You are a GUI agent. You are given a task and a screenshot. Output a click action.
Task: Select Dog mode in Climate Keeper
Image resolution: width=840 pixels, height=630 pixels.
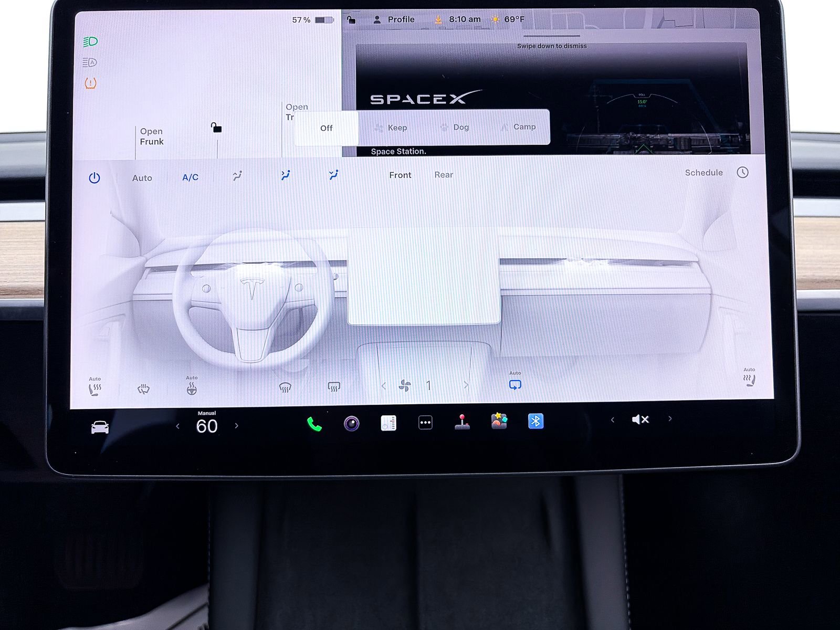(x=455, y=127)
